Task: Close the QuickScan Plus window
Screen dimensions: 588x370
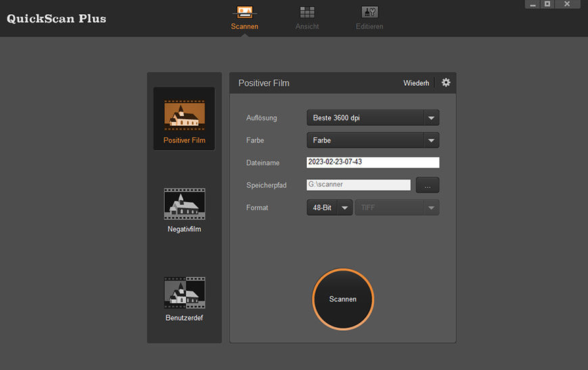Action: pyautogui.click(x=567, y=4)
